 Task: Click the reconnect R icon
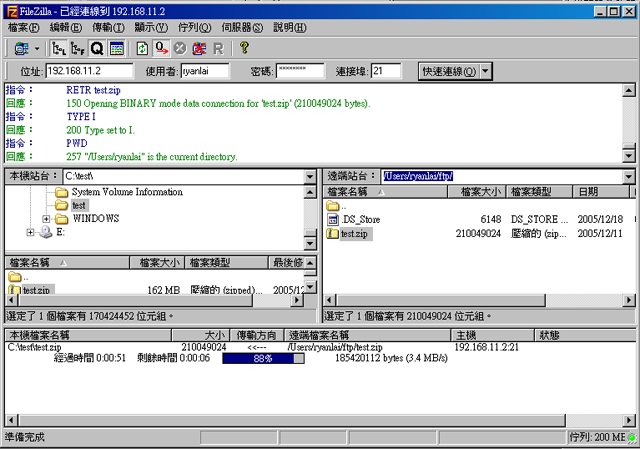[x=218, y=49]
